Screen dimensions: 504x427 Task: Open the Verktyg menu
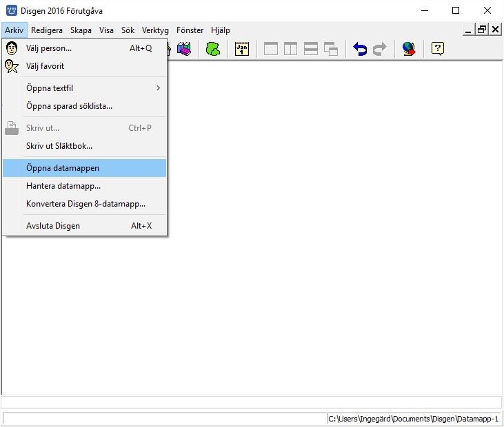pyautogui.click(x=155, y=30)
